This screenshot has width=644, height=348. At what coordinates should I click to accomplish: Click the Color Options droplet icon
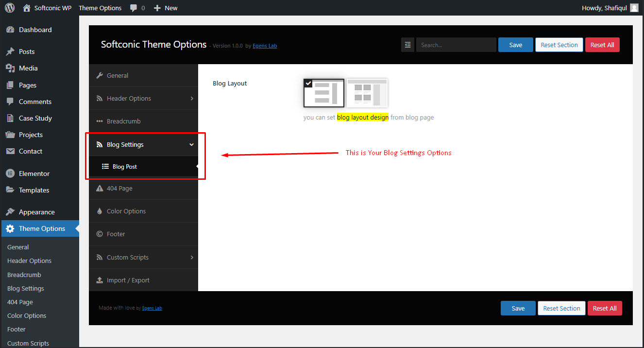[x=100, y=211]
